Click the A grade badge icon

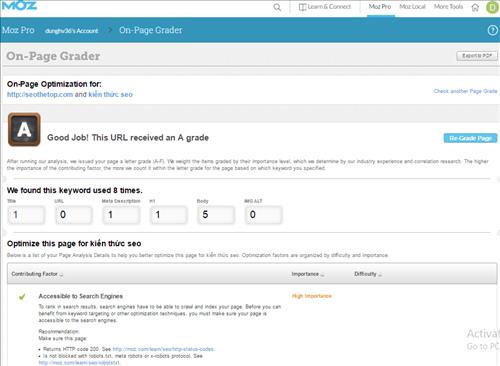click(x=24, y=129)
